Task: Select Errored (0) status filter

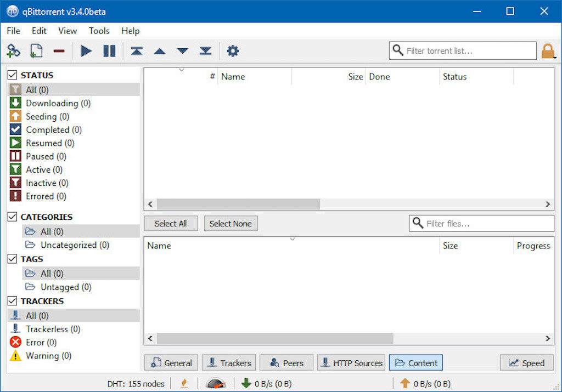Action: (x=74, y=196)
